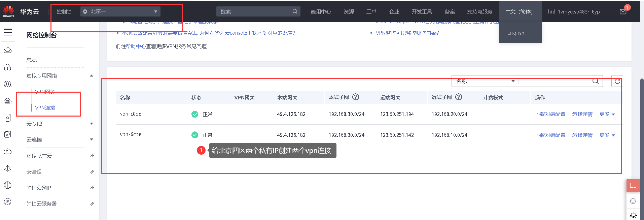Viewport: 644px width, 220px height.
Task: Click the pyramid-shaped sidebar icon
Action: (7, 168)
